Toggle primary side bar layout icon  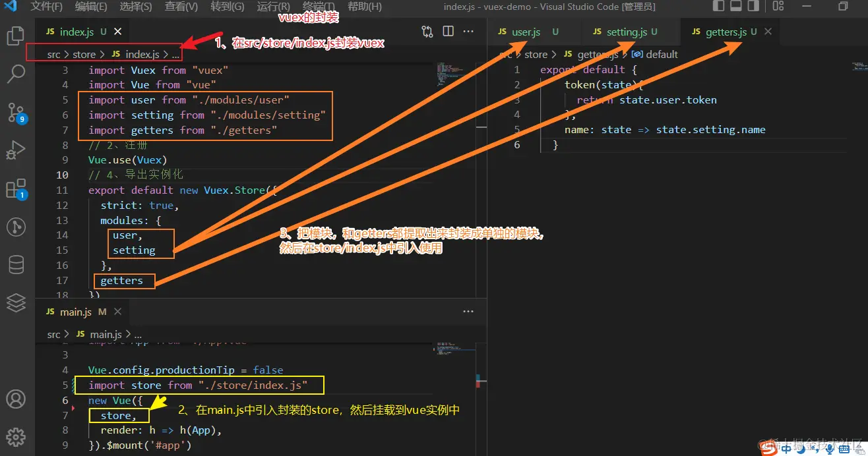719,7
